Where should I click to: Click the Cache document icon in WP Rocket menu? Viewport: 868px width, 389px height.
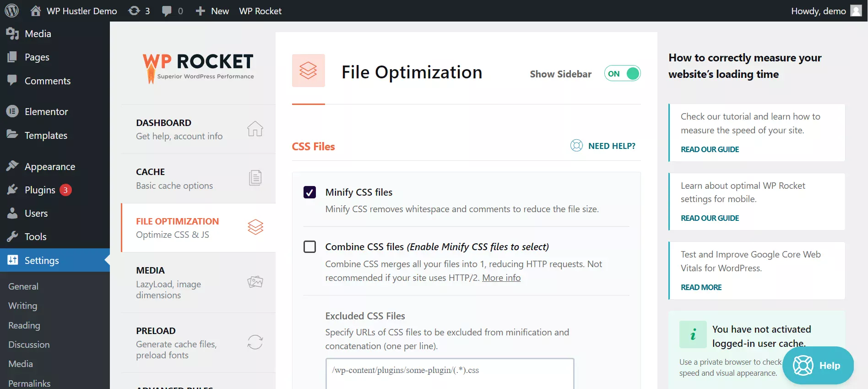point(255,178)
